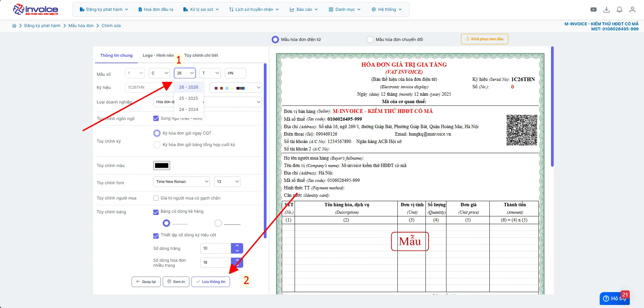Open the user account icon

(632, 9)
